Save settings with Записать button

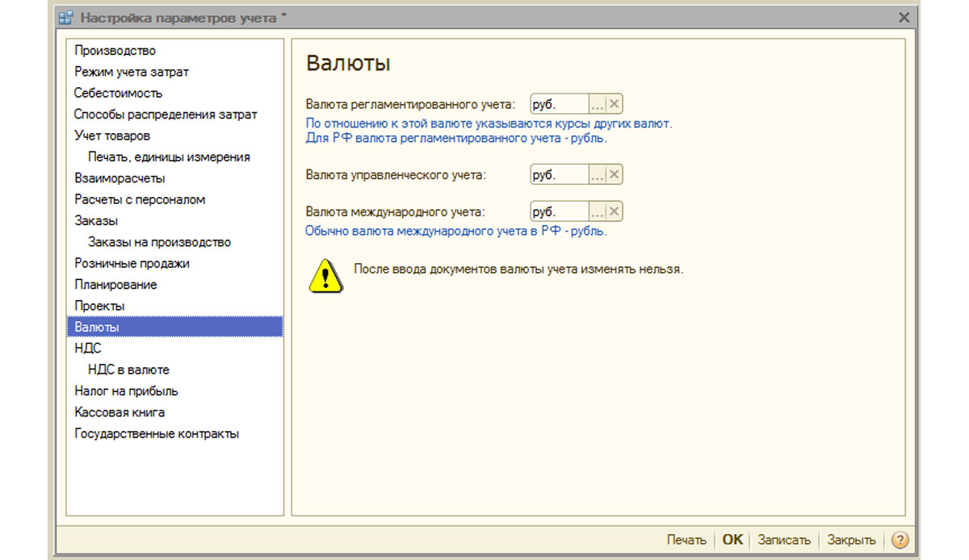tap(783, 540)
